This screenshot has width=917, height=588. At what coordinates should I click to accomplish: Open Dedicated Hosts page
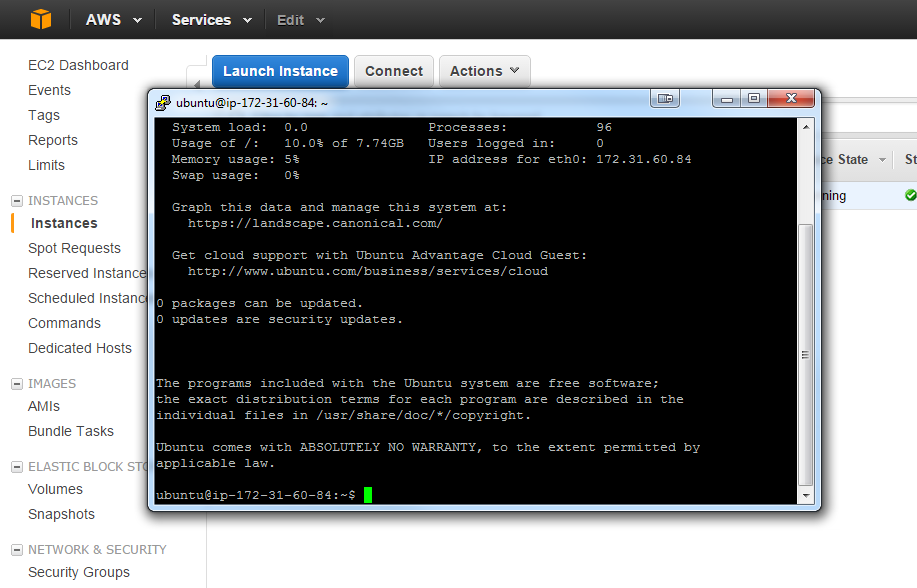[x=80, y=348]
